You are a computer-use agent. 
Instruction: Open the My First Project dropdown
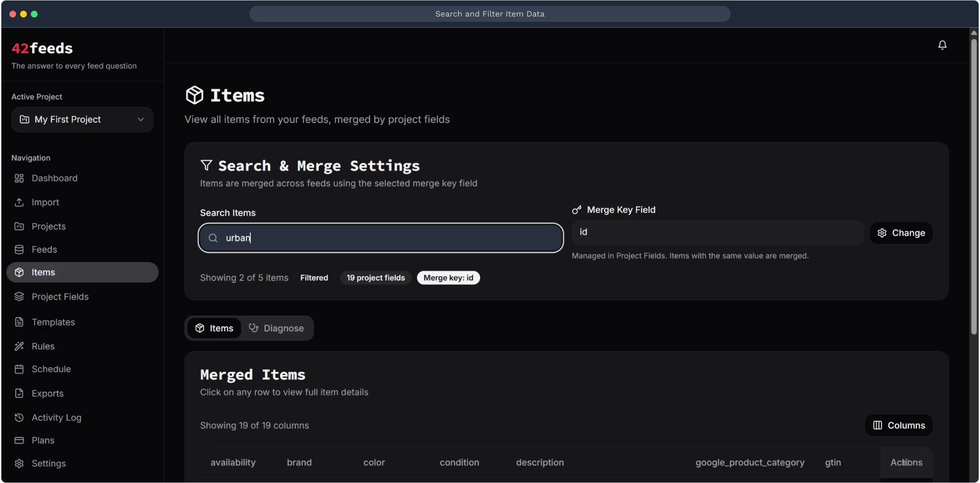82,119
